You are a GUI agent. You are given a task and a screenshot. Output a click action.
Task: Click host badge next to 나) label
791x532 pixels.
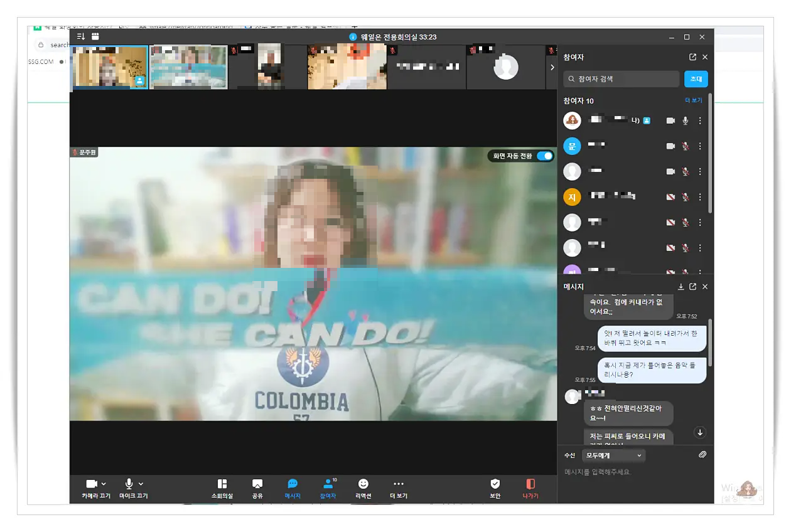[647, 120]
